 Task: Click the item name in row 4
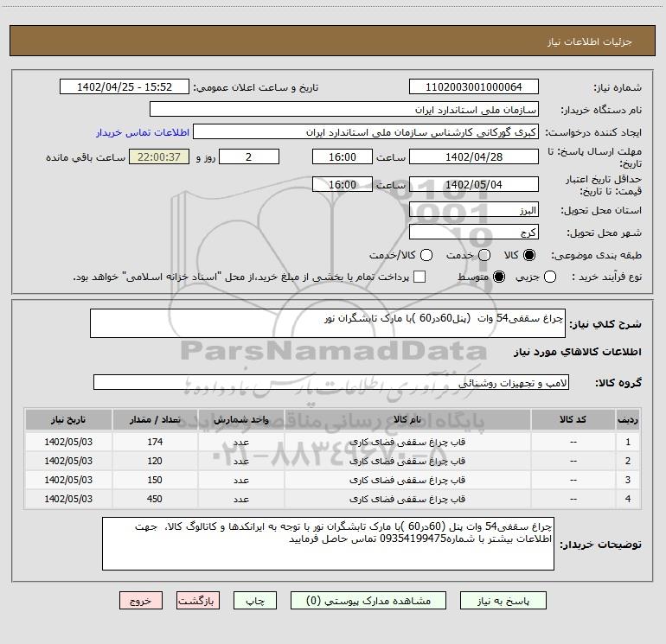point(407,500)
